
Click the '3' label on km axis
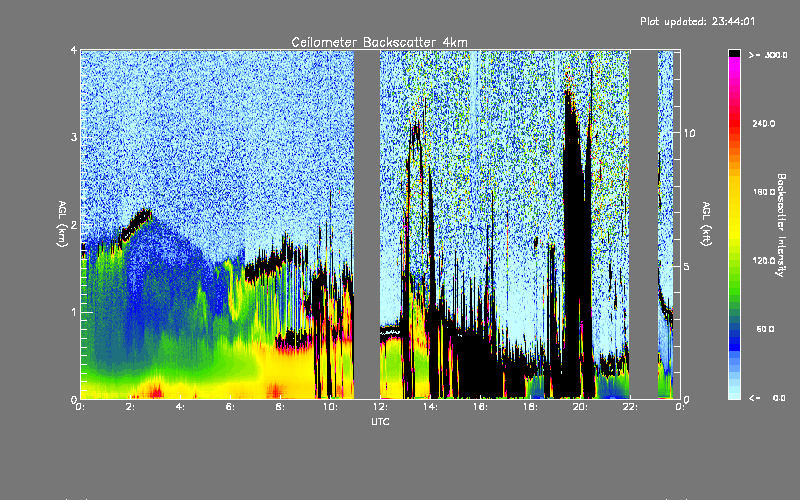[74, 137]
